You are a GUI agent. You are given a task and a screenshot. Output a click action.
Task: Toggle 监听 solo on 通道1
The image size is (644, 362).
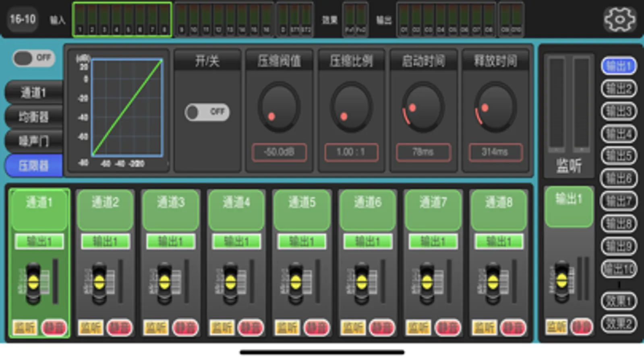pyautogui.click(x=25, y=328)
